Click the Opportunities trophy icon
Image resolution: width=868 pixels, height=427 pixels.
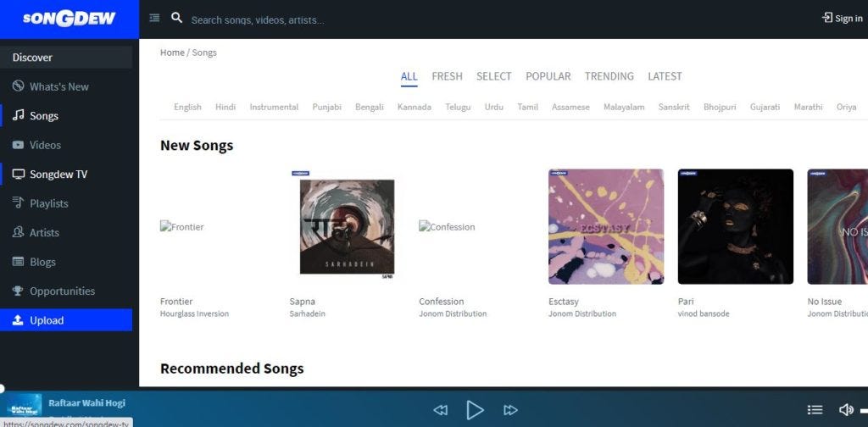point(19,291)
